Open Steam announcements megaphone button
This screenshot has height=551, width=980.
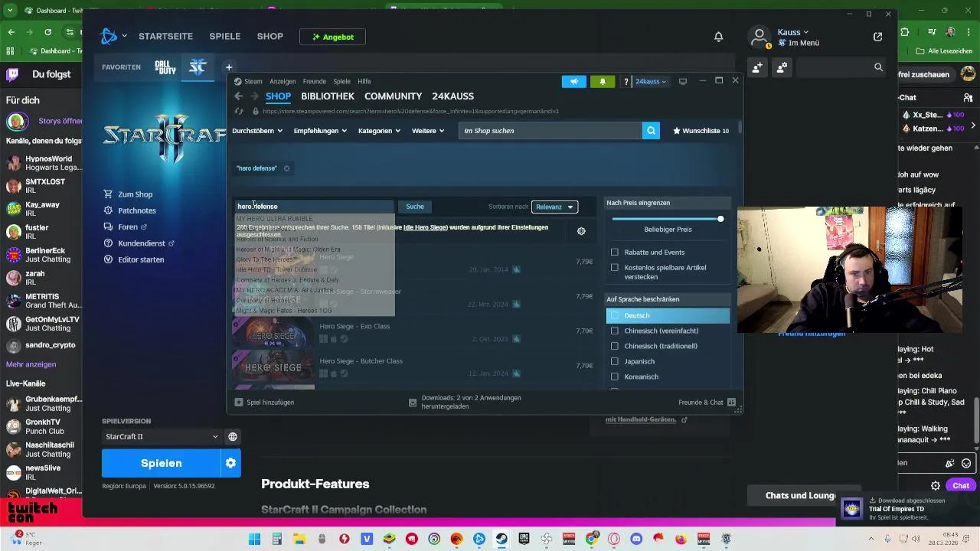(573, 81)
